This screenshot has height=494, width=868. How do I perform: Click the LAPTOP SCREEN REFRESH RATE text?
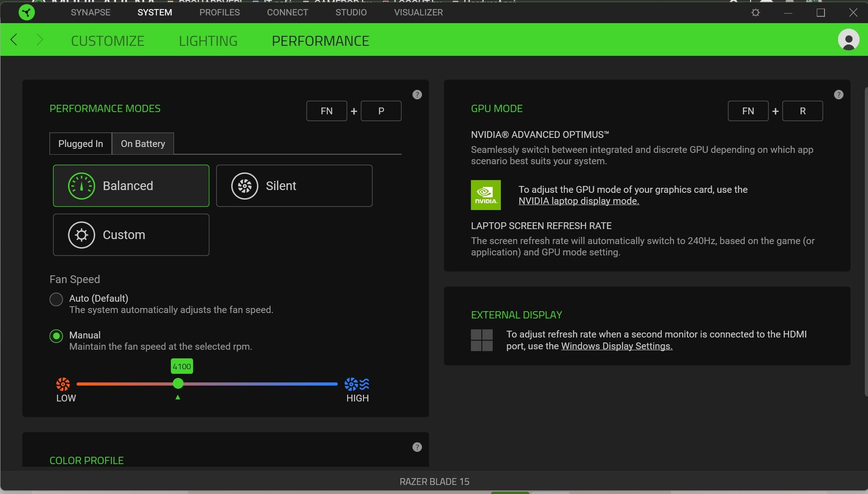click(541, 226)
